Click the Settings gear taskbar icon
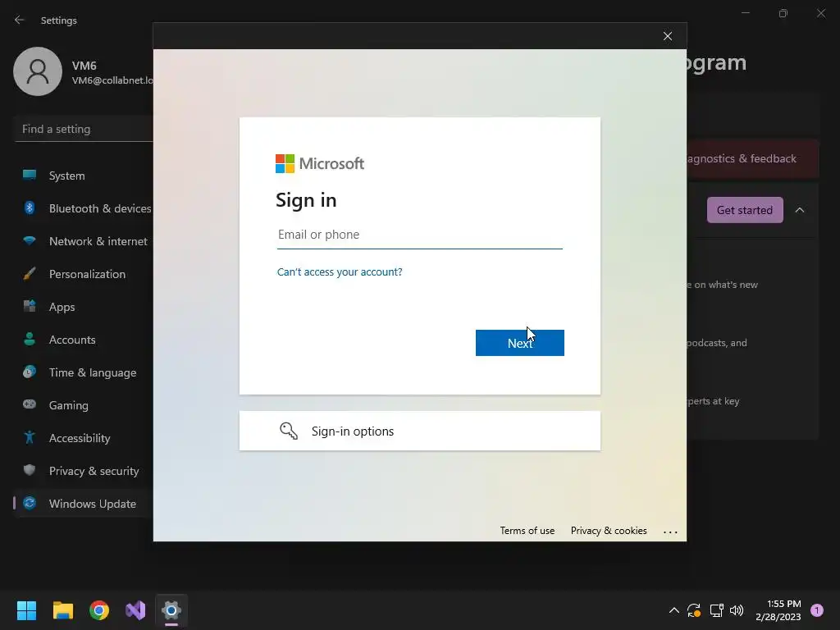The width and height of the screenshot is (840, 630). [x=171, y=610]
